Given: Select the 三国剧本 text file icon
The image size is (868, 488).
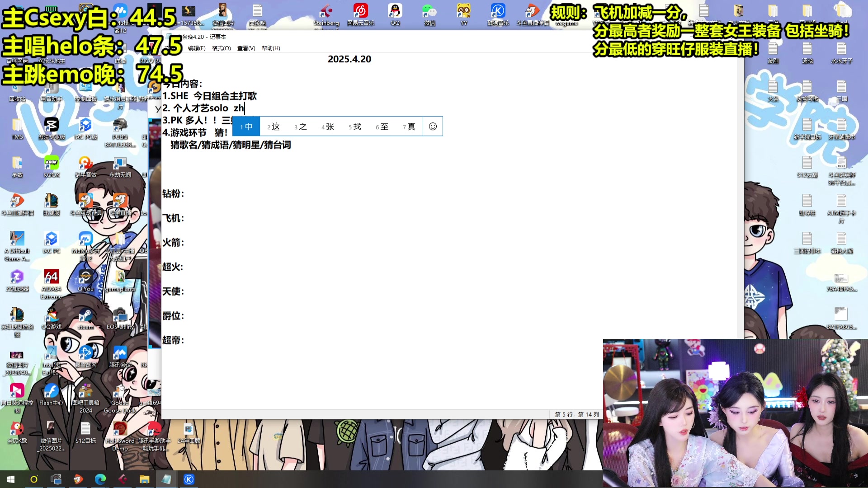Looking at the screenshot, I should point(807,243).
